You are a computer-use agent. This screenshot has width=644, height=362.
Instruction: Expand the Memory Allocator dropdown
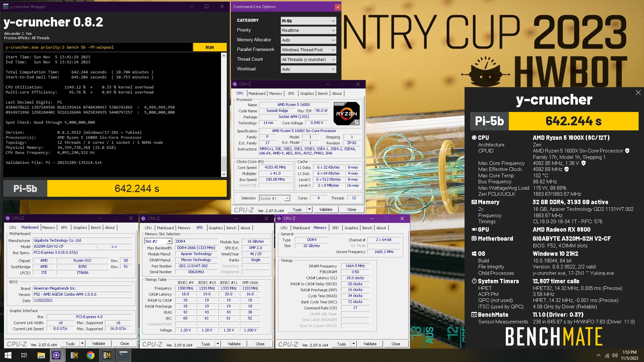tap(308, 40)
